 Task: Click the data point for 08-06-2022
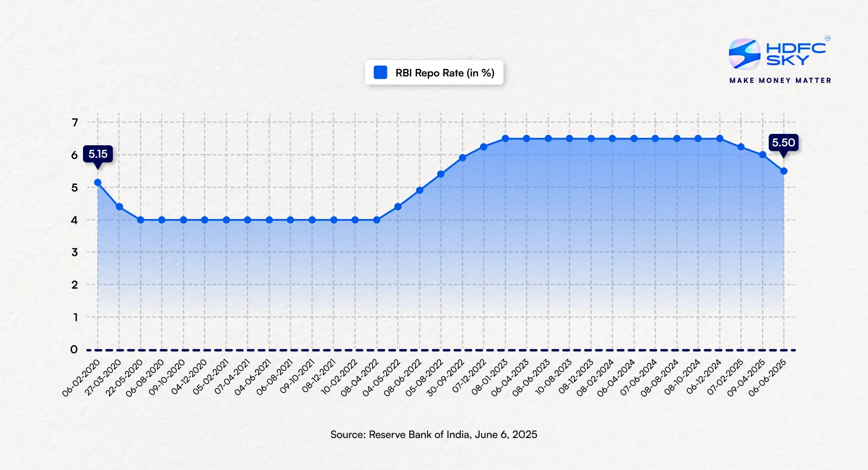[419, 190]
